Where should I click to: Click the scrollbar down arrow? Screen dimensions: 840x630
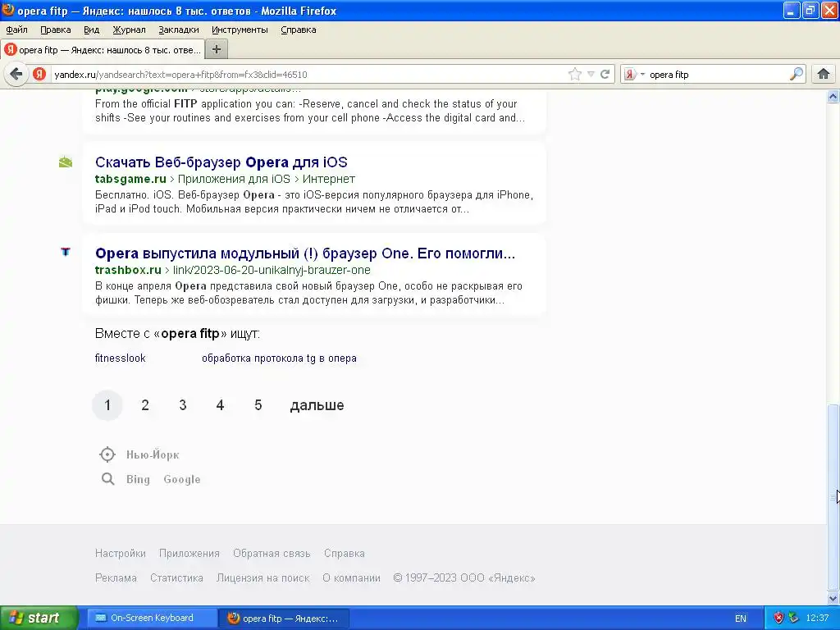(x=833, y=598)
